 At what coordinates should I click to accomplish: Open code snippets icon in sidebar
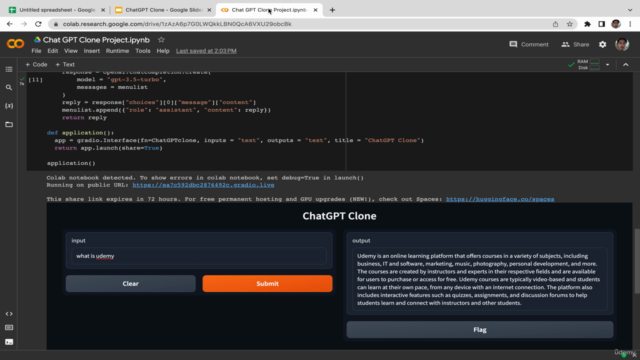click(x=9, y=314)
